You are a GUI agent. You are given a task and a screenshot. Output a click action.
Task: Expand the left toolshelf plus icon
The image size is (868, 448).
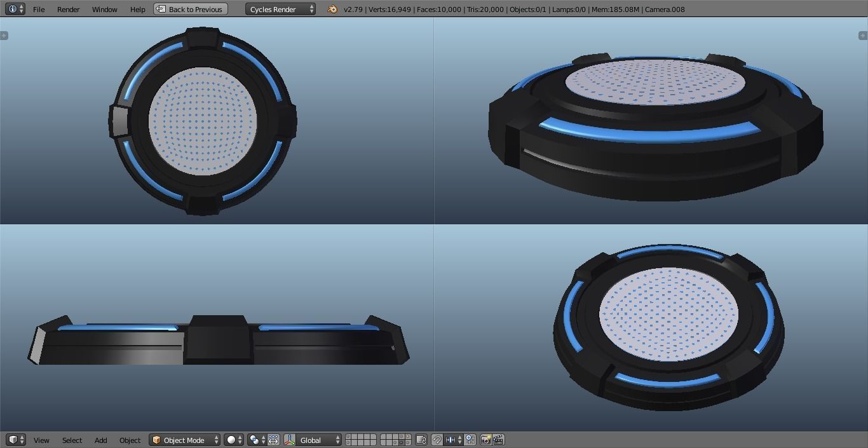pyautogui.click(x=4, y=36)
